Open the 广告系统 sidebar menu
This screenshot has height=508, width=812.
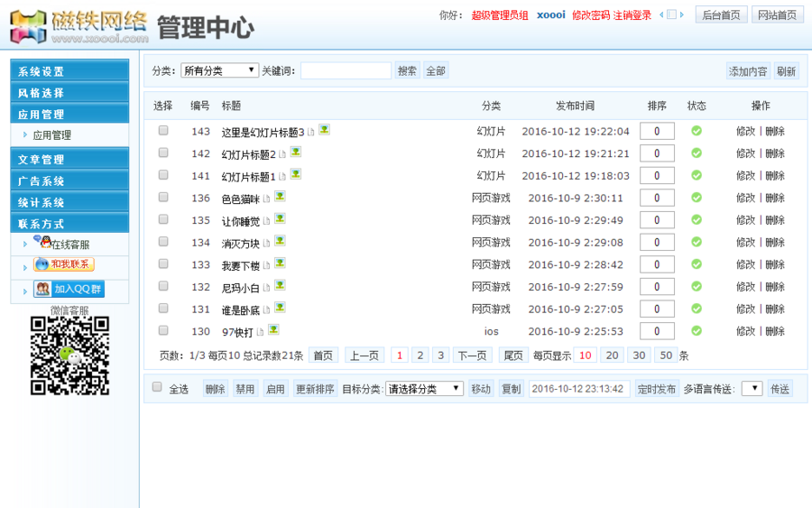(x=69, y=180)
